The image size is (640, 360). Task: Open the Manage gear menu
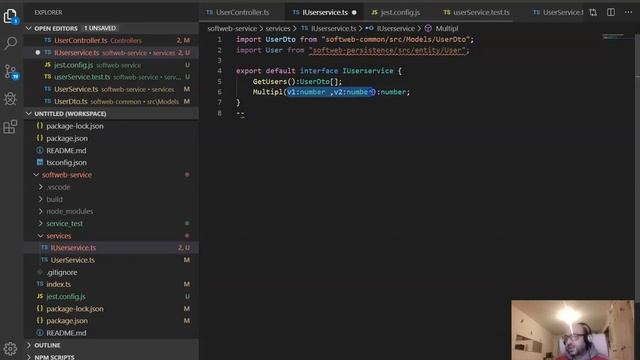click(x=10, y=348)
